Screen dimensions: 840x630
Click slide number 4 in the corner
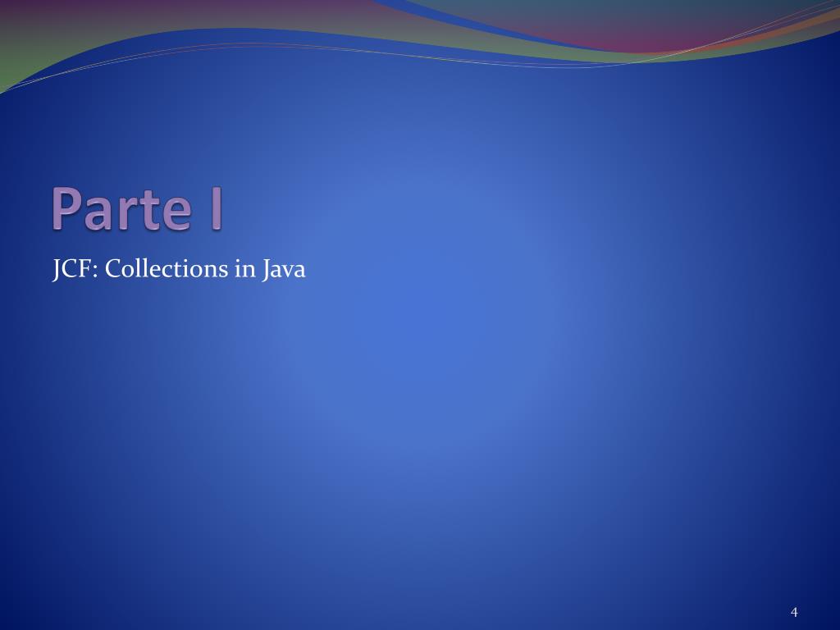(x=794, y=612)
